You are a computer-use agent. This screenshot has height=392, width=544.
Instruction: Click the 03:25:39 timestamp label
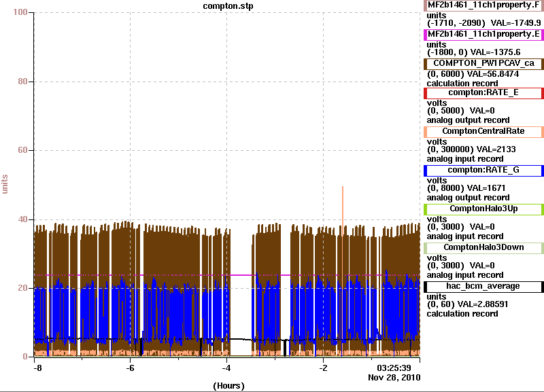394,368
